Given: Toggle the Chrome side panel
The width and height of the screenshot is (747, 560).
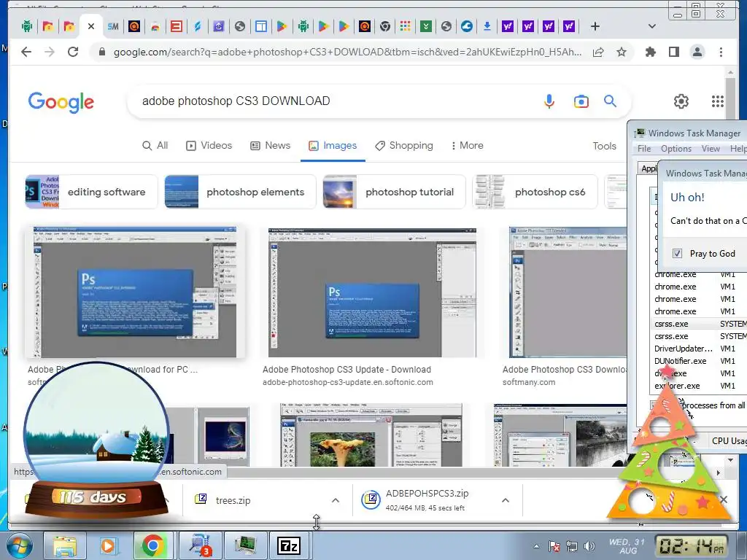Looking at the screenshot, I should click(673, 52).
